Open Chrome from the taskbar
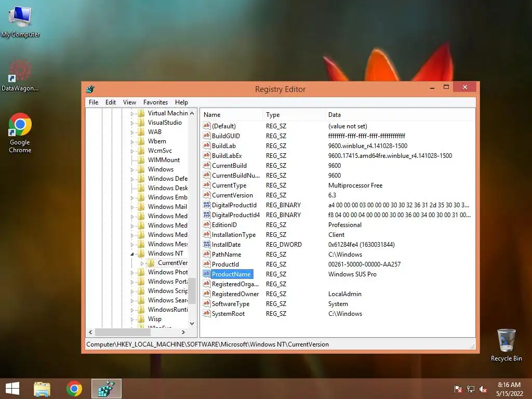Image resolution: width=532 pixels, height=399 pixels. [x=74, y=389]
